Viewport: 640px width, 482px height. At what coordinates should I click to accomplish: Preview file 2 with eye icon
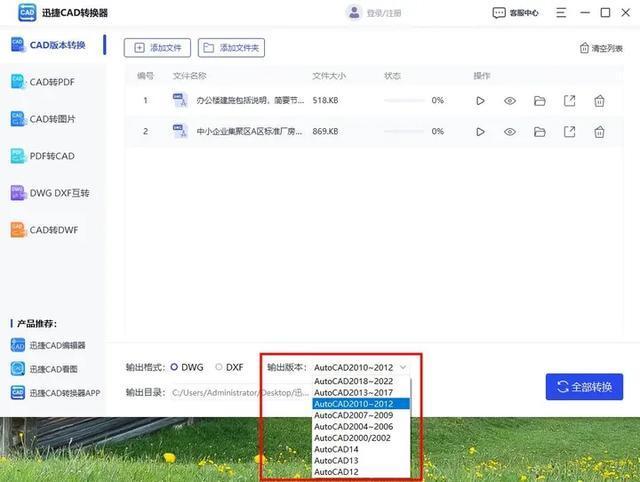tap(510, 132)
